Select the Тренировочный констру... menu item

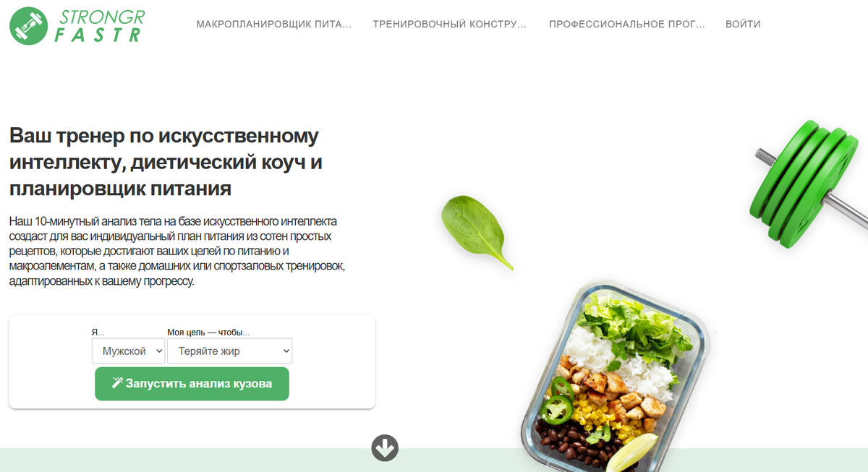[450, 24]
